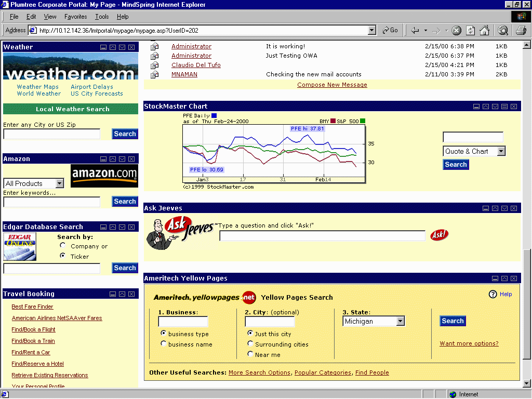Click the vertical scrollbar thumb
The height and width of the screenshot is (399, 532).
(x=527, y=304)
